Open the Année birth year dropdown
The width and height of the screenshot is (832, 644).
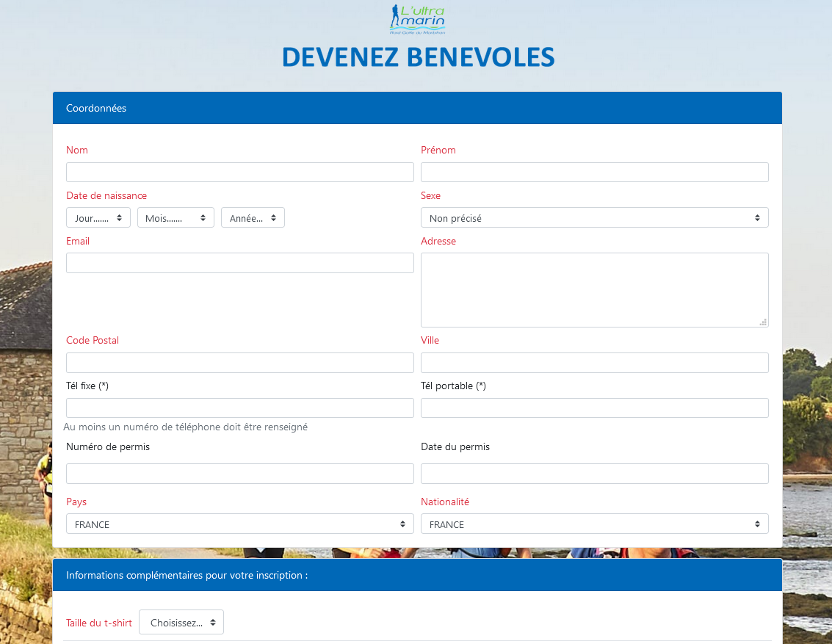[x=253, y=217]
